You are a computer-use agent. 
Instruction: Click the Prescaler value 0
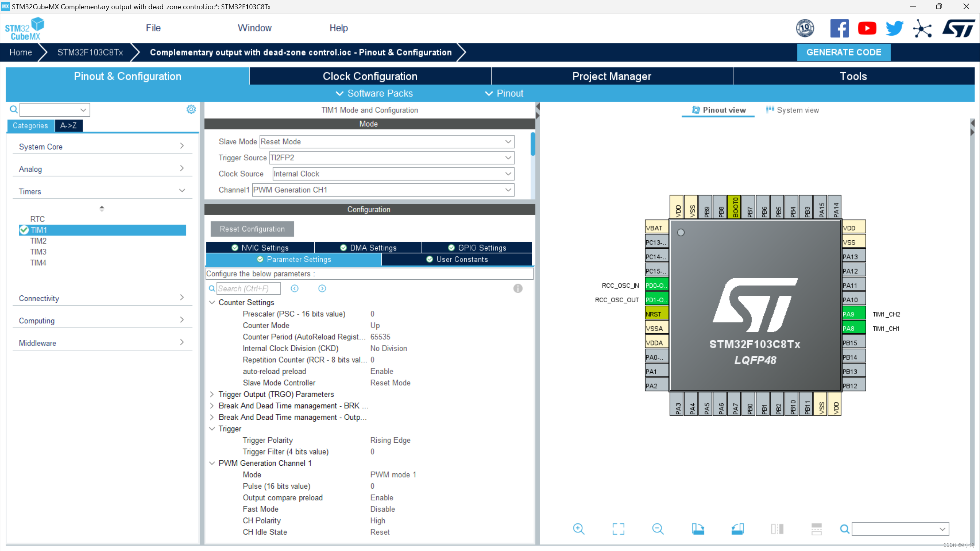point(372,314)
